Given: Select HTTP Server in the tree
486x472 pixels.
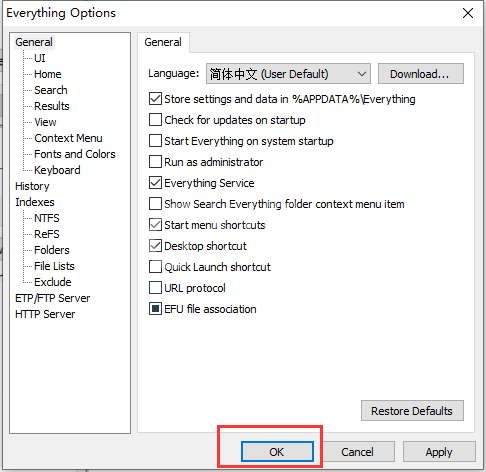Looking at the screenshot, I should 45,314.
